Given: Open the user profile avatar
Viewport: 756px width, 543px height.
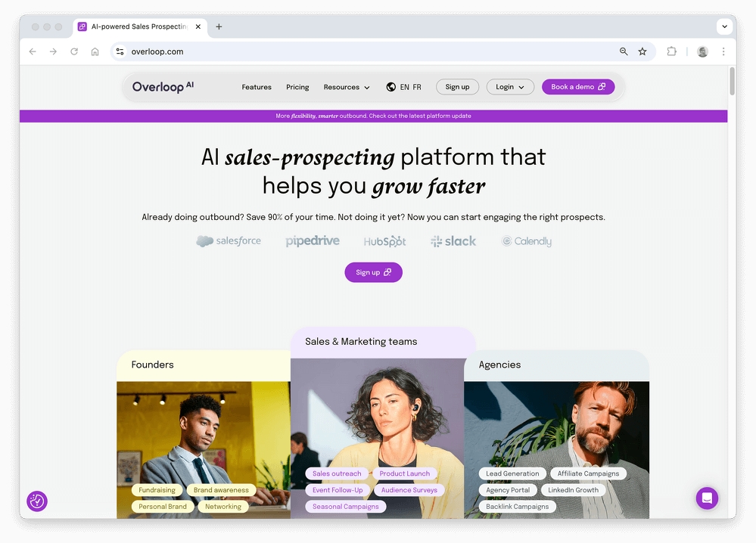Looking at the screenshot, I should 702,51.
